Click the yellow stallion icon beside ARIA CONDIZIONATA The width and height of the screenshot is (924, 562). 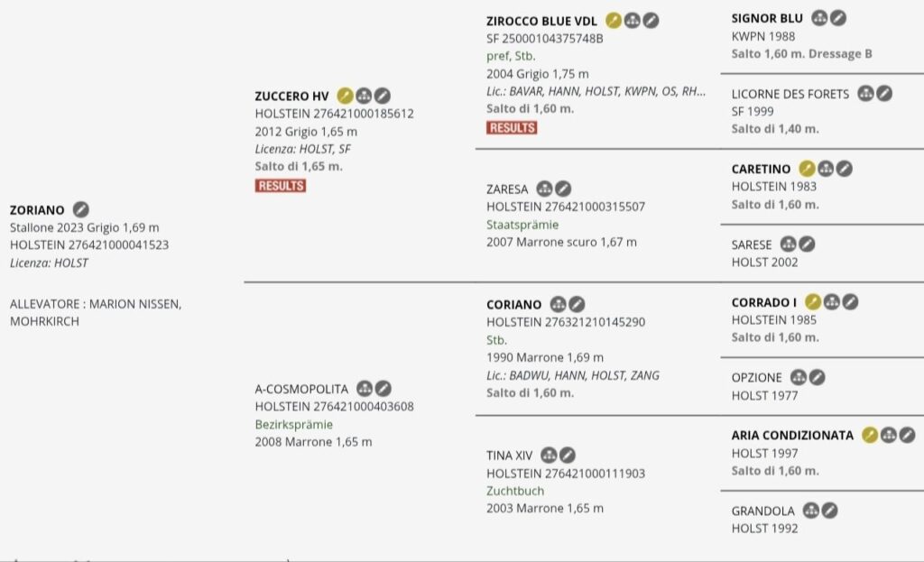click(x=870, y=436)
